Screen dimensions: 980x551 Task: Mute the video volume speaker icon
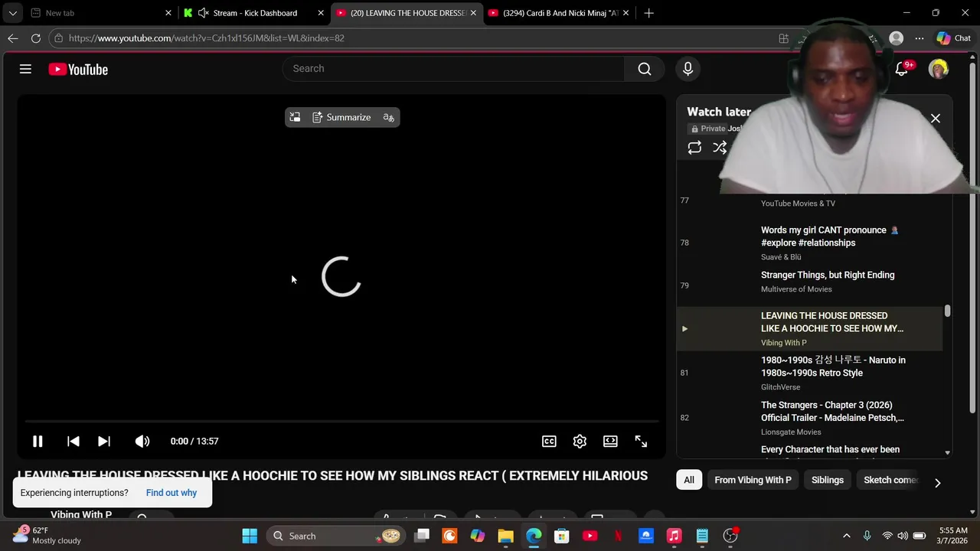(142, 441)
